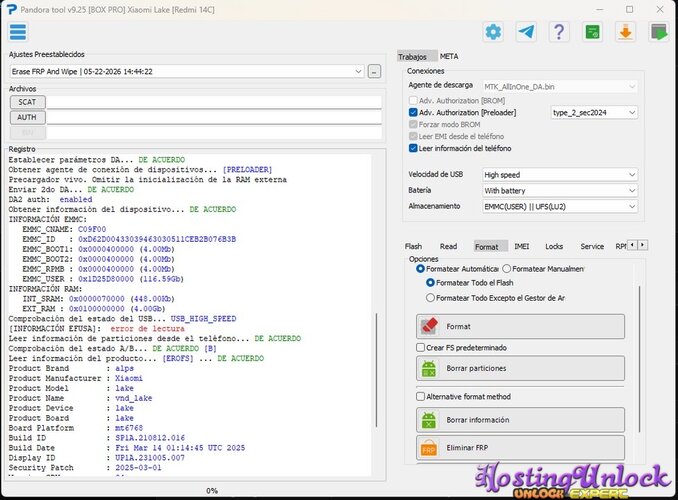Click Android icon on Borrar particiones
The height and width of the screenshot is (500, 678).
point(429,369)
